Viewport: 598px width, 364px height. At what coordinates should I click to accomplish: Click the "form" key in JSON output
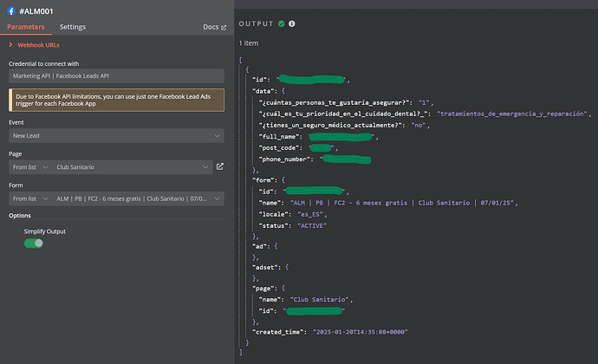coord(263,180)
